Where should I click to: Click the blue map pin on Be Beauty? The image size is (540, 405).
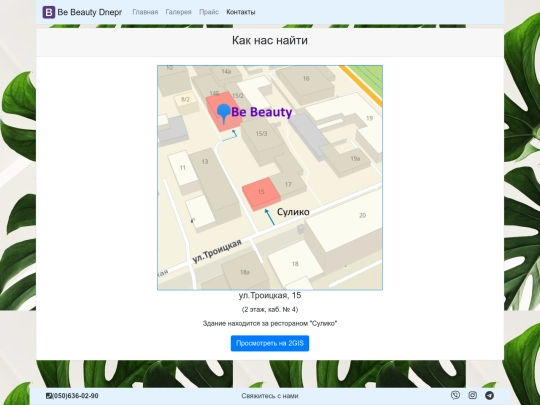[x=224, y=114]
